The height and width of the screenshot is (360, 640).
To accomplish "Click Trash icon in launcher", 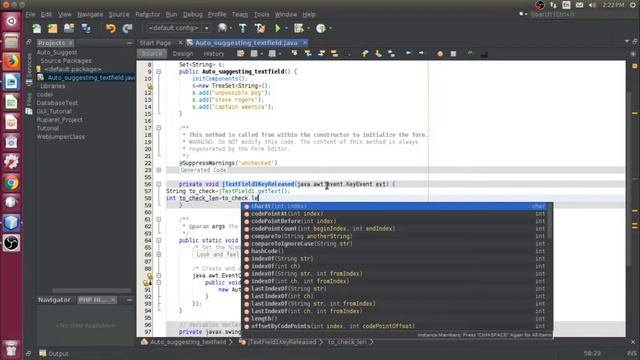I will coord(11,348).
